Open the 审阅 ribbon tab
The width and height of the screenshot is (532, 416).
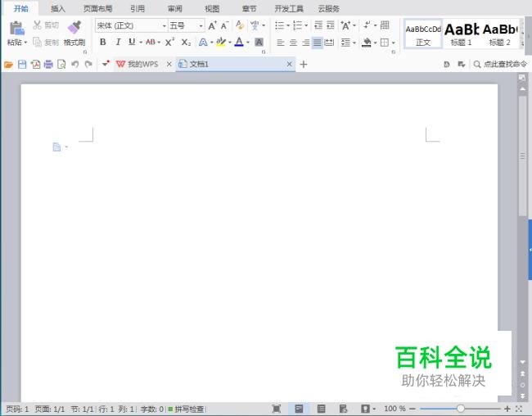coord(174,9)
